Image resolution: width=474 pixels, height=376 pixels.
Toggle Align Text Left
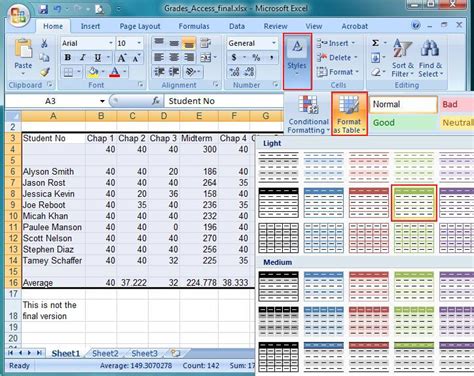pyautogui.click(x=159, y=58)
